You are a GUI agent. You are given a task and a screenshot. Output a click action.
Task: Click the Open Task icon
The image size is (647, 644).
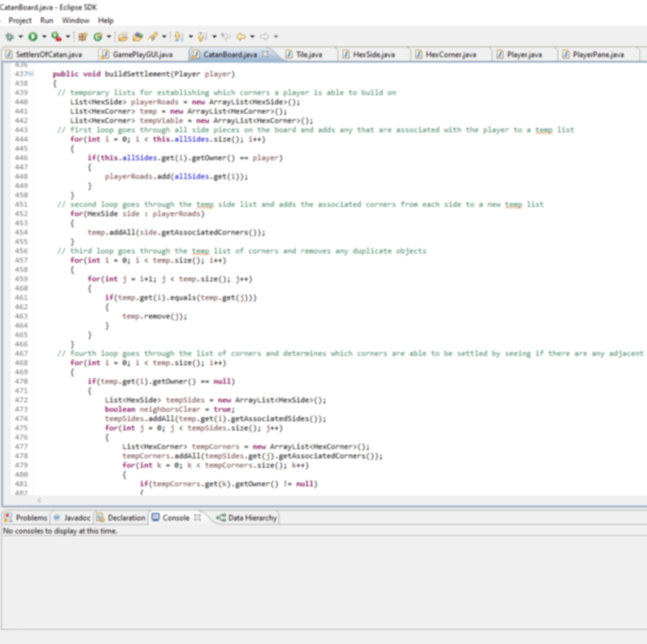pos(138,37)
